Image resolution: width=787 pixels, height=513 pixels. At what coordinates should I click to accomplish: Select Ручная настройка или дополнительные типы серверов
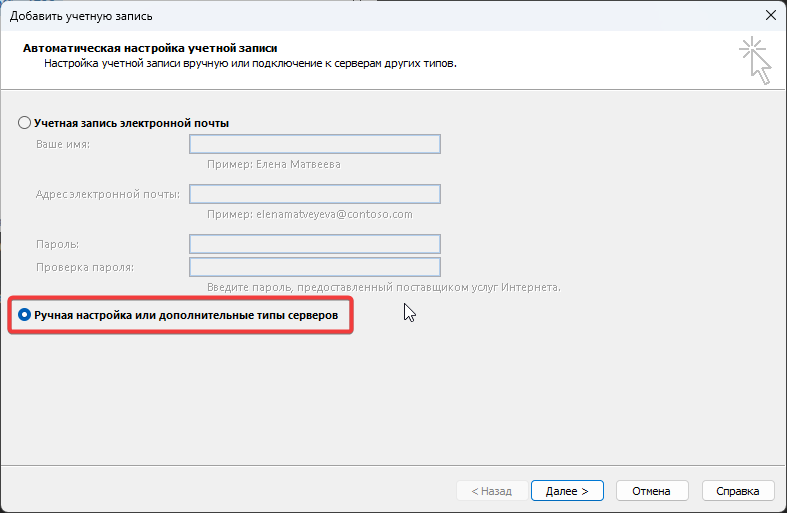pyautogui.click(x=25, y=315)
